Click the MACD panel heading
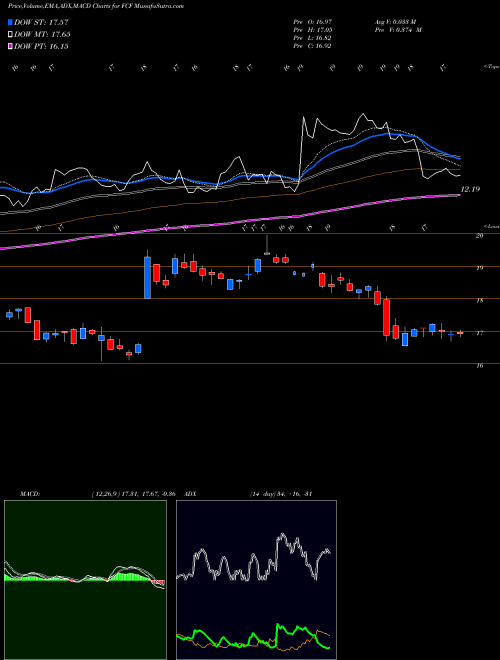This screenshot has width=500, height=660. [29, 494]
